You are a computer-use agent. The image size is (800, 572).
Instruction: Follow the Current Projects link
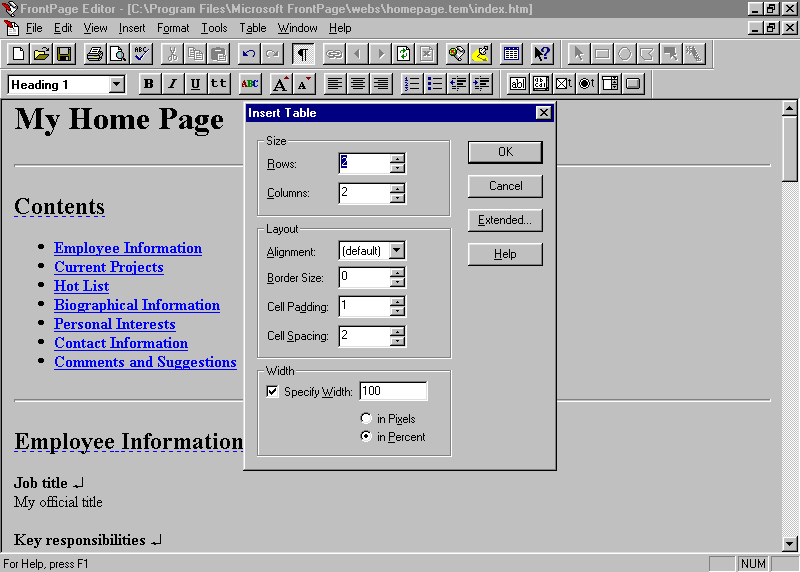[109, 267]
